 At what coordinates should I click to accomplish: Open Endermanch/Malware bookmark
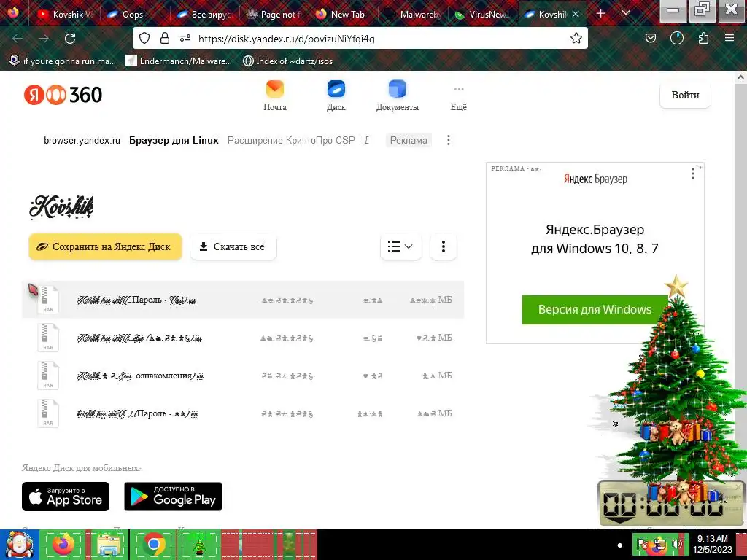pos(179,61)
